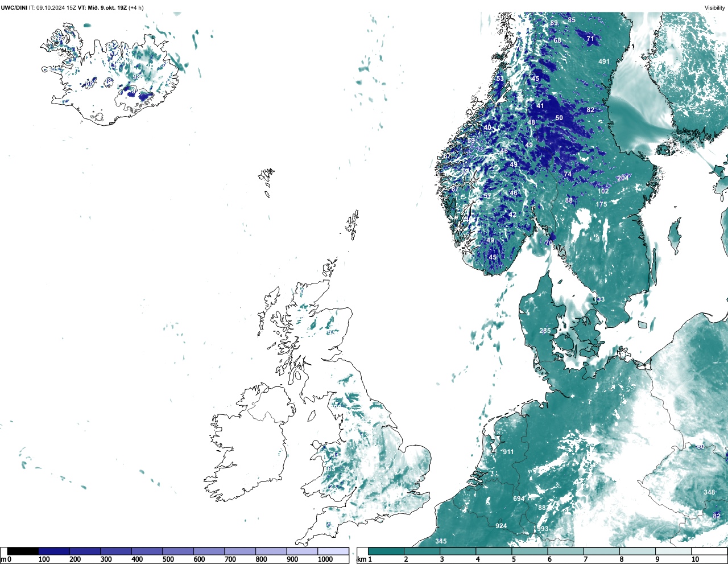Pick the 500–600 m purple legend swatch
This screenshot has height=564, width=728.
(x=177, y=551)
